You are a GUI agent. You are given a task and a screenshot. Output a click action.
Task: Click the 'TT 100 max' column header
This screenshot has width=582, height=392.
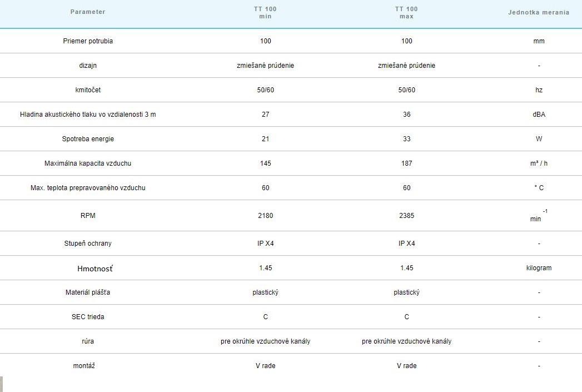point(406,13)
